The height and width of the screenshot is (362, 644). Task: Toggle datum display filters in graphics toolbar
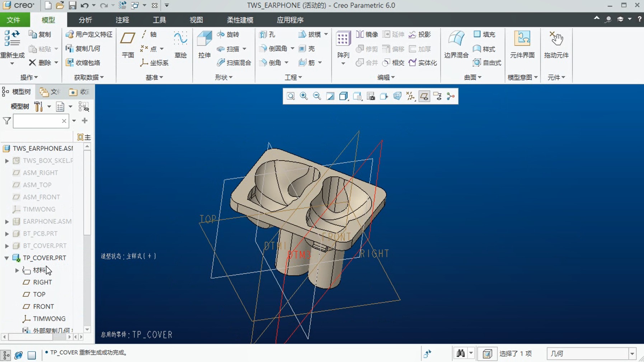[x=410, y=96]
